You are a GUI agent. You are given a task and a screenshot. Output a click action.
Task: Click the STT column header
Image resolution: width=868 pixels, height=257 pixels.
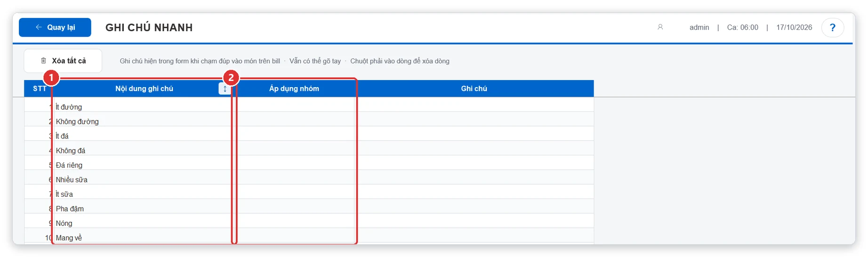(40, 88)
